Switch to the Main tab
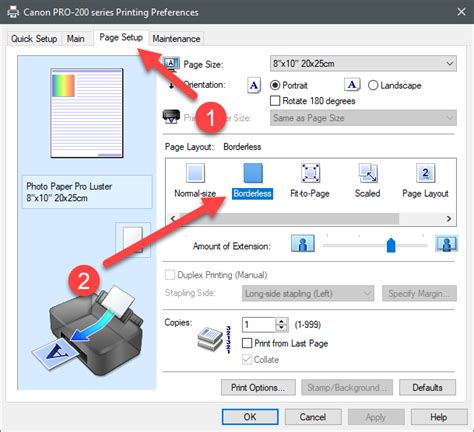Screen dimensions: 474x432 coord(75,39)
